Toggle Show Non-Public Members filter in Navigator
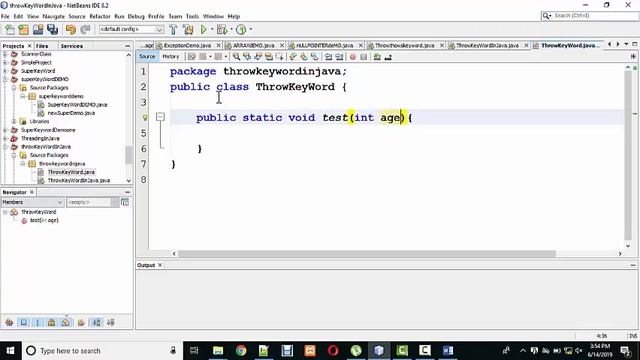640x360 pixels. point(51,322)
